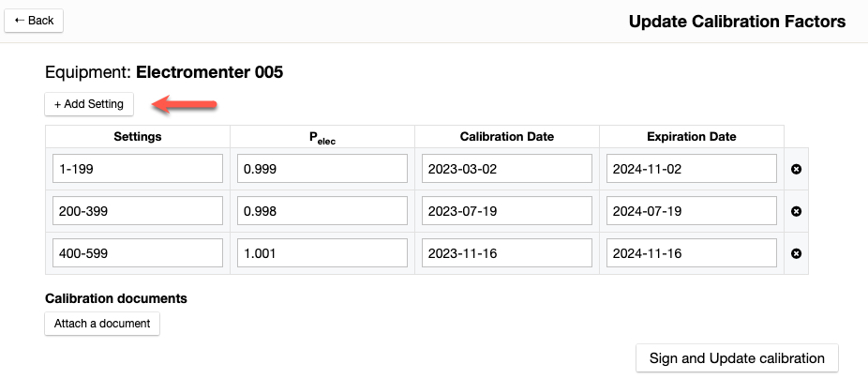Focus the 400-599 settings field
This screenshot has width=868, height=379.
point(138,253)
